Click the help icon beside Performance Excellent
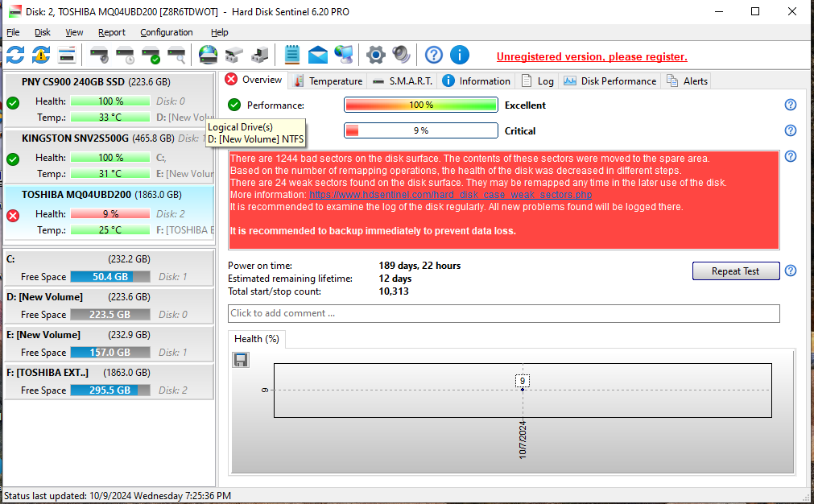Viewport: 814px width, 504px height. click(790, 105)
